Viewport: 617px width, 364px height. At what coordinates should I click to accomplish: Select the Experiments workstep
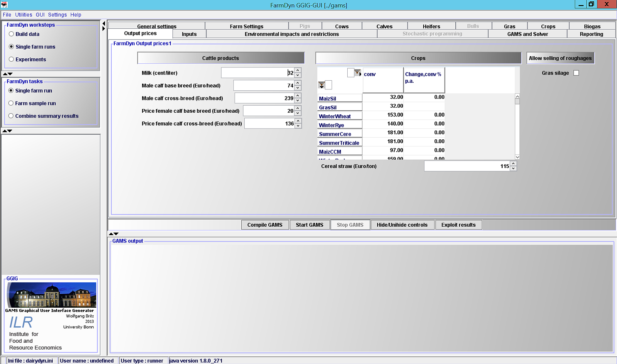click(x=11, y=59)
